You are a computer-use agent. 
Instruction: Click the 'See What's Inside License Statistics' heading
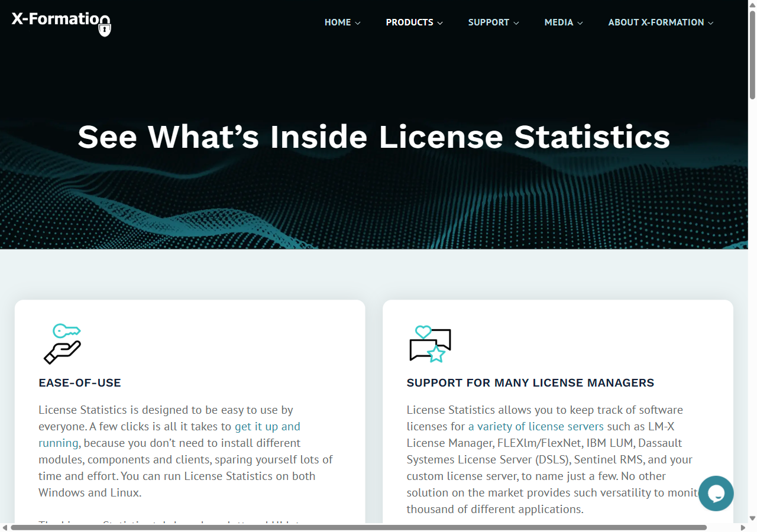pyautogui.click(x=374, y=137)
